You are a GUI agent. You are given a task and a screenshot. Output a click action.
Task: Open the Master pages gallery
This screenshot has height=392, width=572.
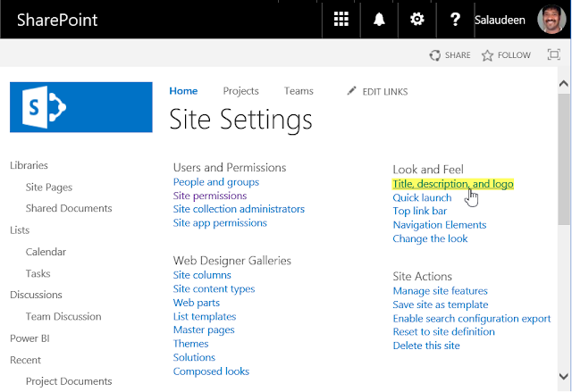point(204,330)
